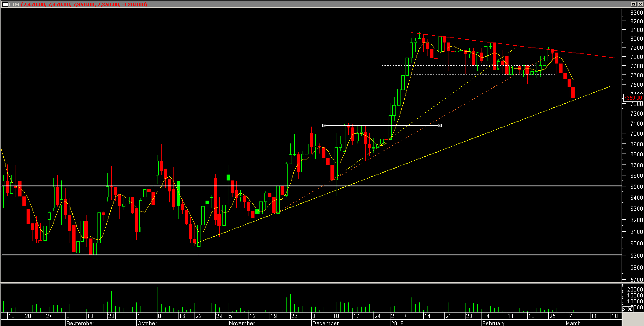
Task: Select the December month label on date axis
Action: (x=325, y=323)
